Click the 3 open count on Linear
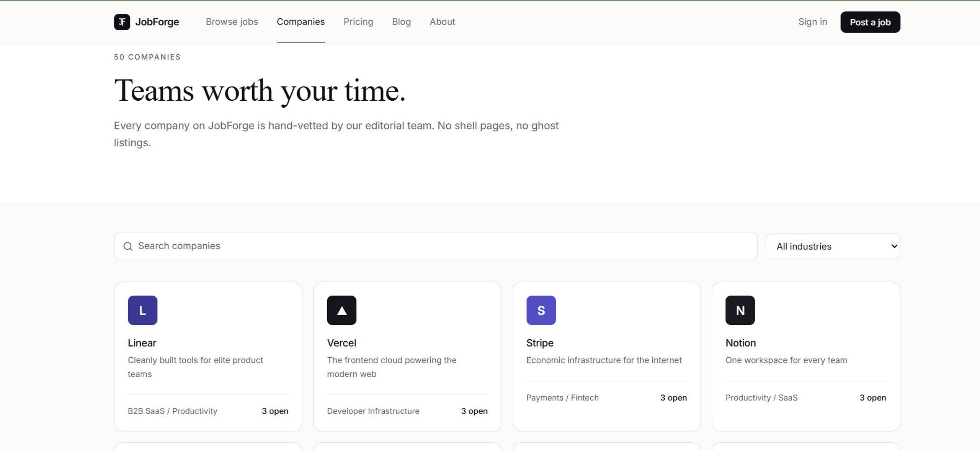This screenshot has height=450, width=980. coord(275,411)
